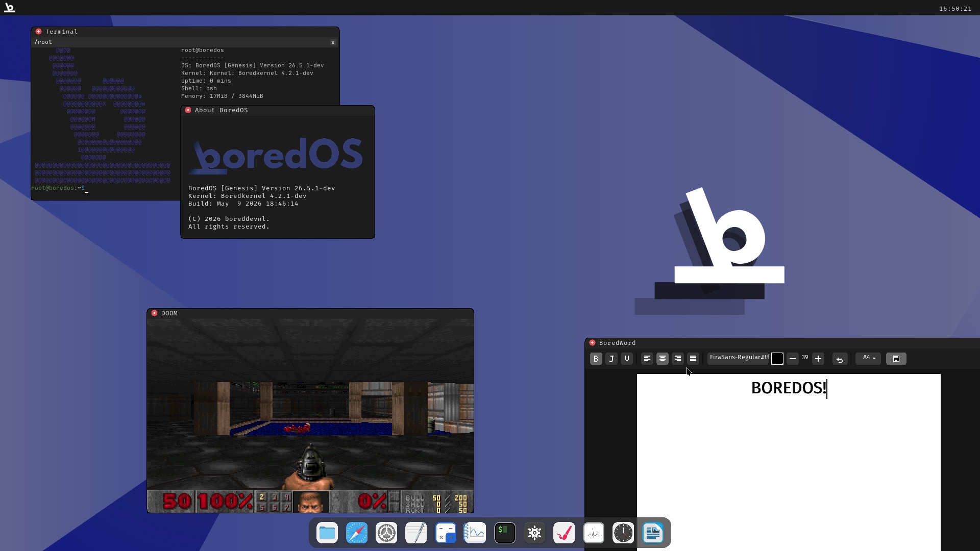Open the notepad with pen dock icon

[416, 533]
